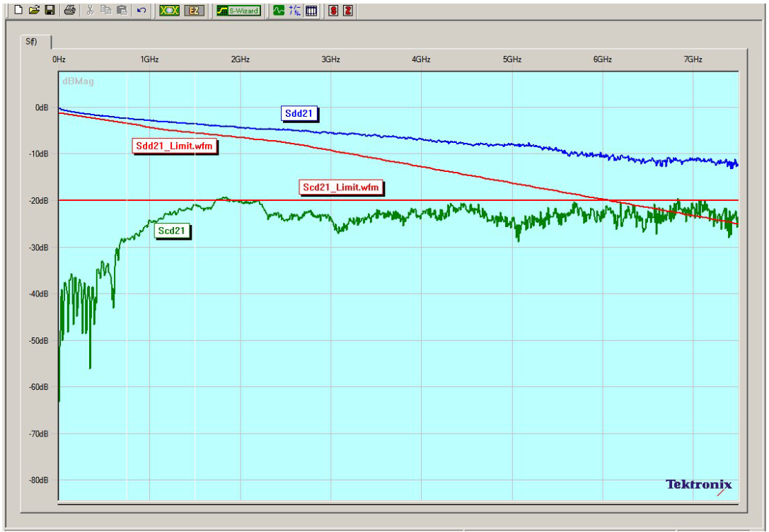Print the plot with the printer icon
This screenshot has width=769, height=532.
69,10
